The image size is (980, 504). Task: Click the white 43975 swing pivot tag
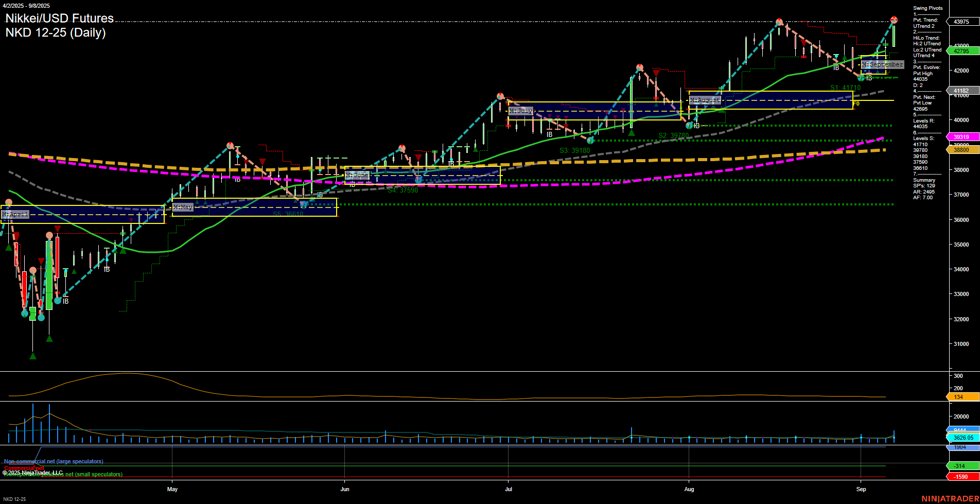point(962,21)
